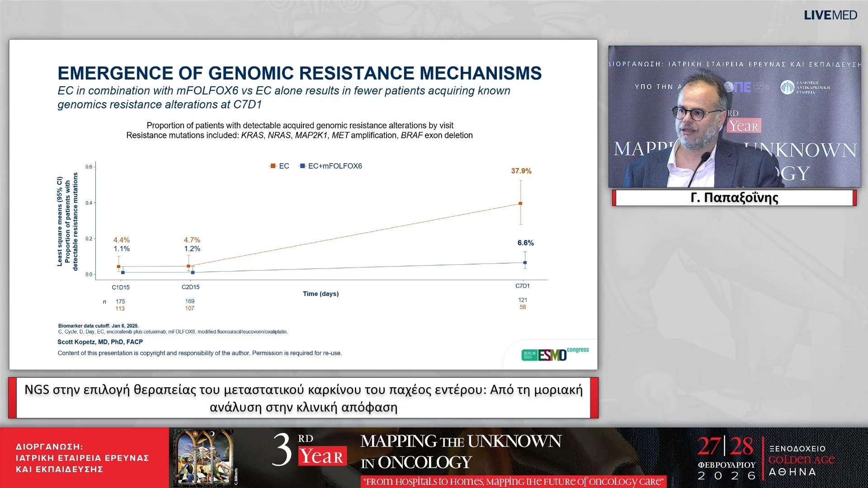Click the red organizer box ΔΙΟΡΓΑΝΩΣΗ
Image resolution: width=868 pixels, height=488 pixels.
click(84, 458)
